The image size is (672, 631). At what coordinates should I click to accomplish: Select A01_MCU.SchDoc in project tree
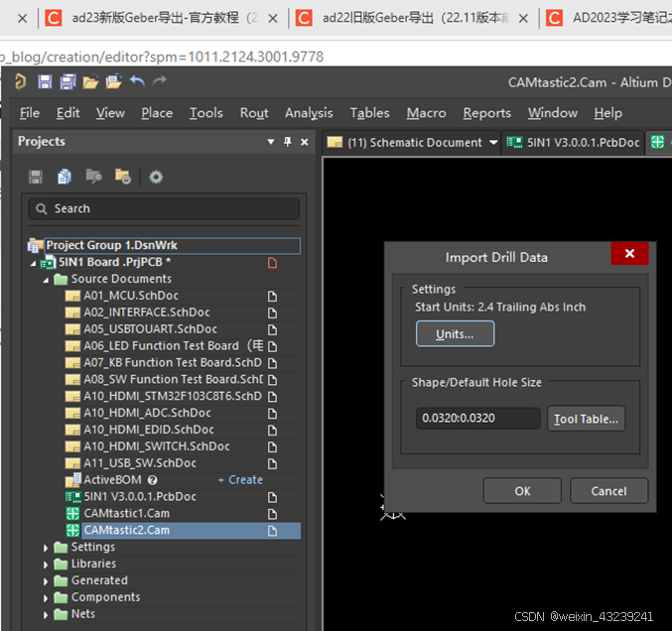tap(131, 296)
